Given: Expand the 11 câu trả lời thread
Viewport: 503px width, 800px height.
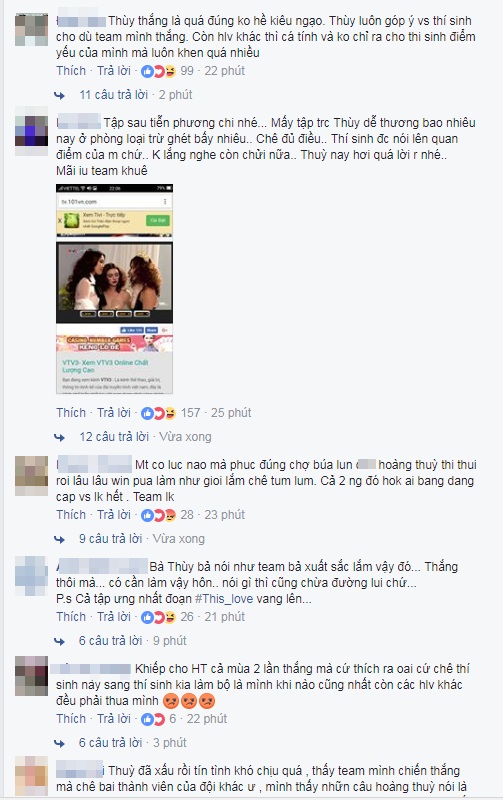Looking at the screenshot, I should 114,95.
